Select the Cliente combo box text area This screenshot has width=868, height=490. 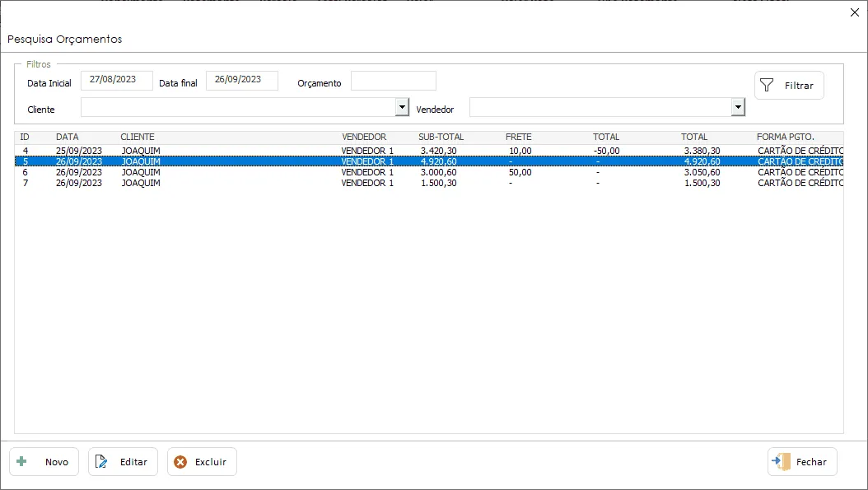pyautogui.click(x=239, y=107)
